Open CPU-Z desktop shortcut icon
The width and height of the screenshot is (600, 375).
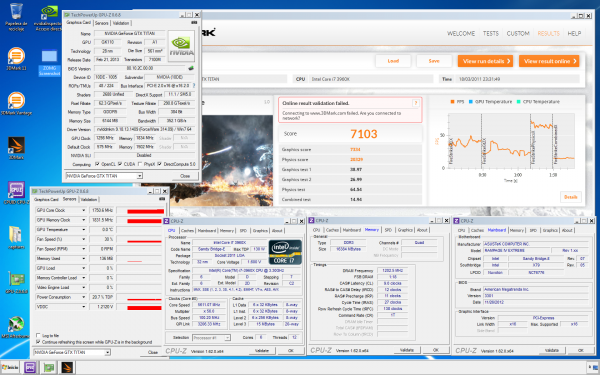(x=16, y=193)
